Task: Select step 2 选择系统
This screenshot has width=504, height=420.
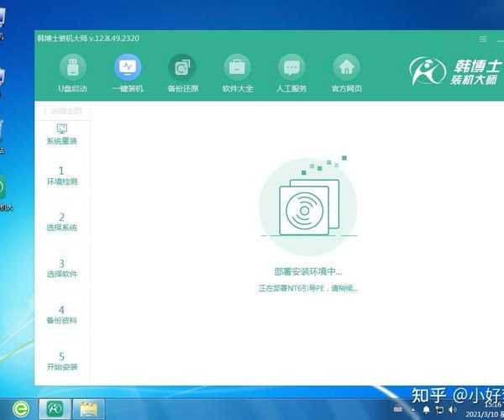Action: [x=61, y=222]
